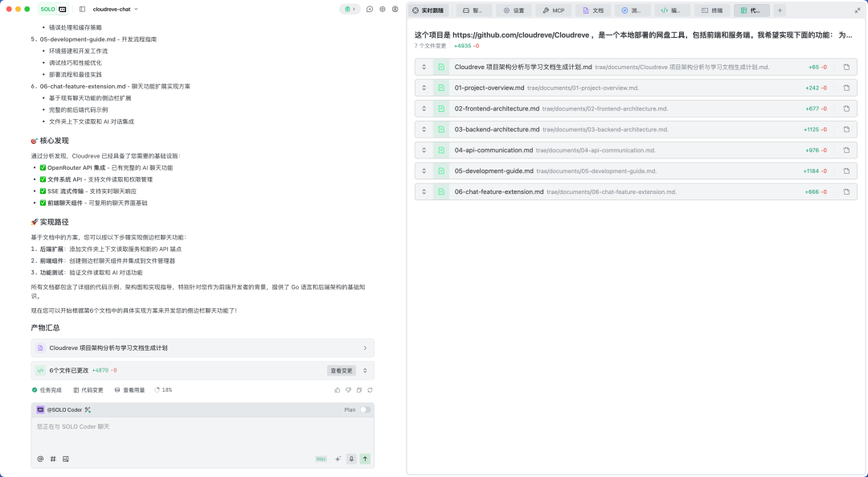Screen dimensions: 868x477
Task: Start voice input with microphone icon
Action: pos(351,458)
